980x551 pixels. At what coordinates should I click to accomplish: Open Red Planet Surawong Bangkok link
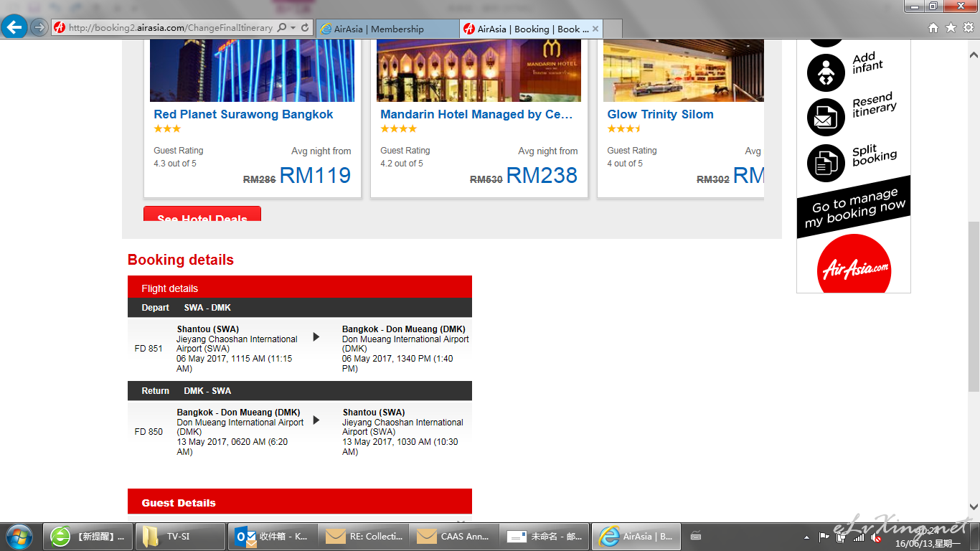tap(243, 114)
